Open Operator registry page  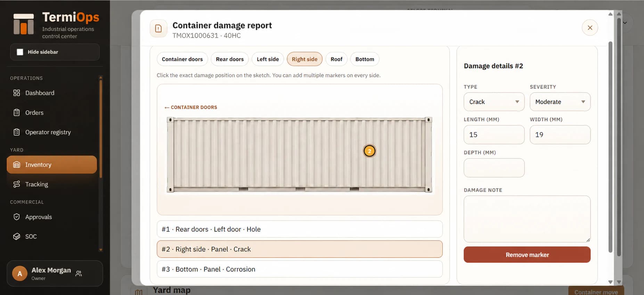click(52, 132)
